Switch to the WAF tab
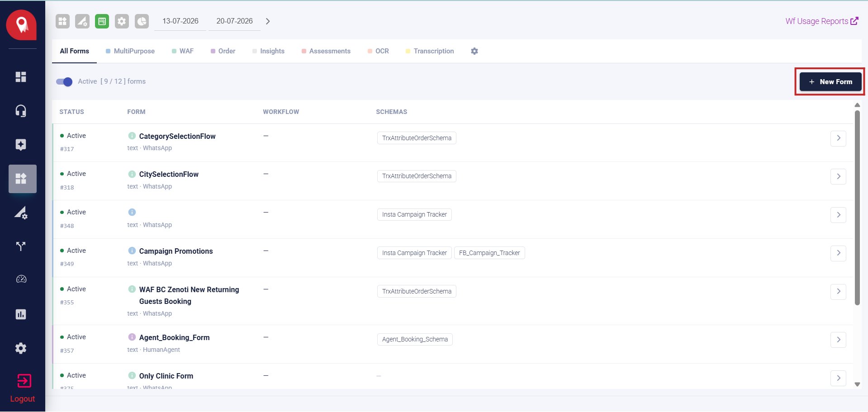 point(183,51)
